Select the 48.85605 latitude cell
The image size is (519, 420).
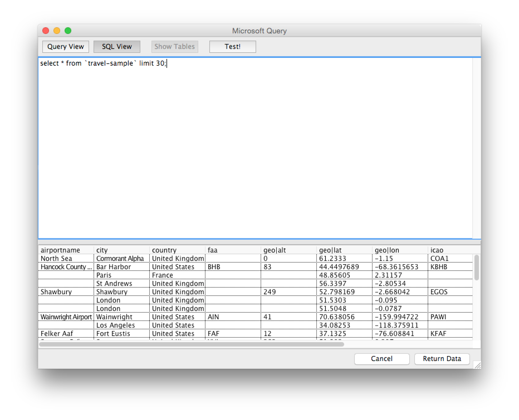point(344,275)
